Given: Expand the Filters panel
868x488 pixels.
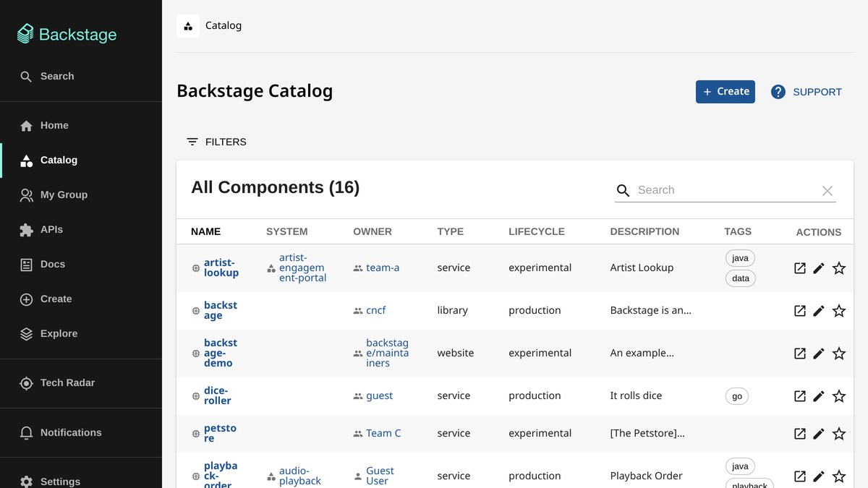Looking at the screenshot, I should point(216,142).
